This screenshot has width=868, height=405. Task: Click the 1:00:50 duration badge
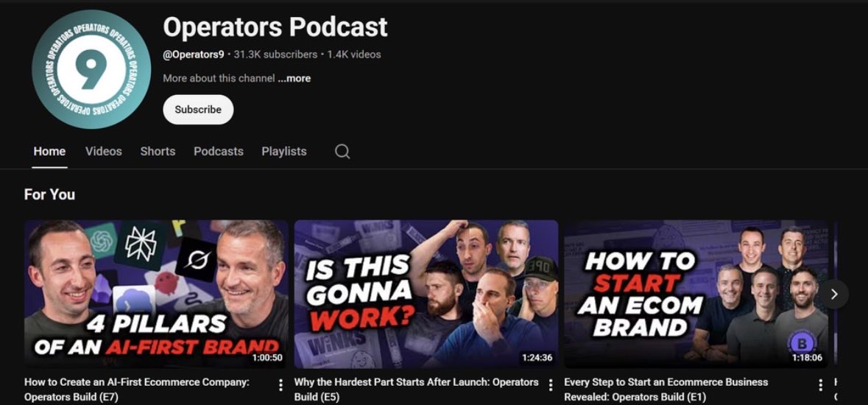click(x=267, y=358)
